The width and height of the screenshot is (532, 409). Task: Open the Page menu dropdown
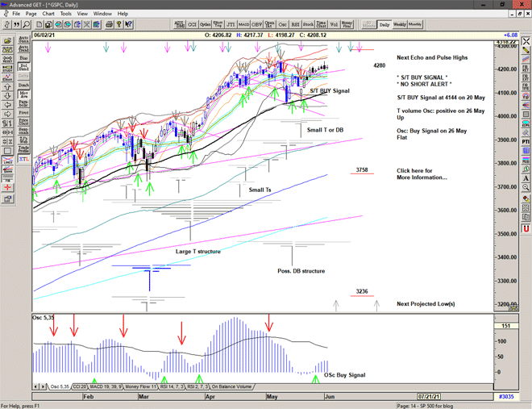point(31,14)
